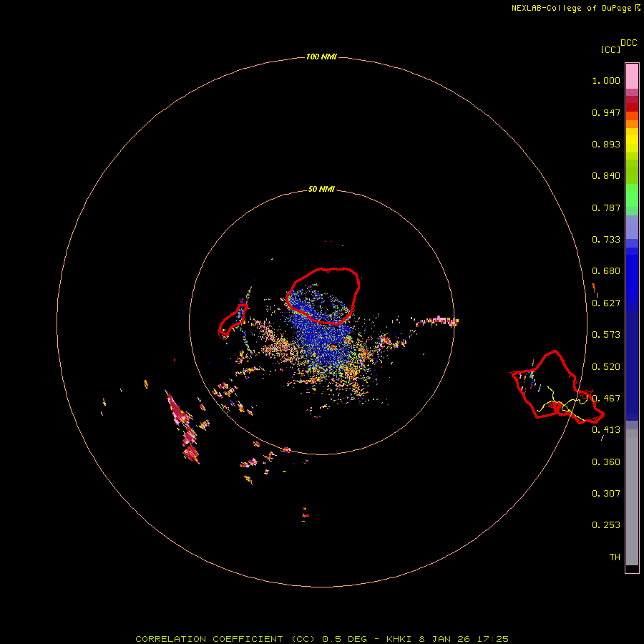Click the yellow segment of the color bar
This screenshot has width=644, height=644.
point(632,140)
